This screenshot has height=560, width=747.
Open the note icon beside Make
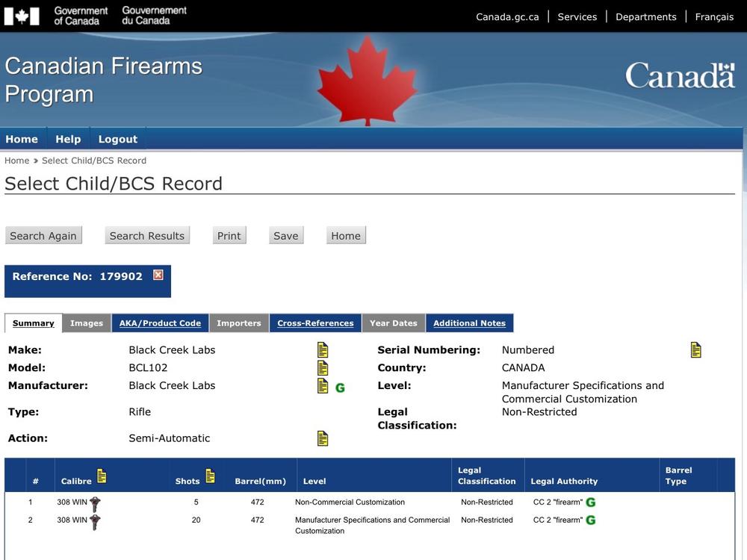(323, 350)
